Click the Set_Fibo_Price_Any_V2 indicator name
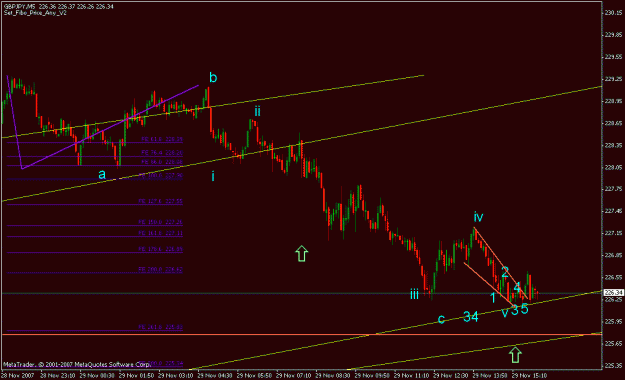This screenshot has width=625, height=380. pos(35,13)
